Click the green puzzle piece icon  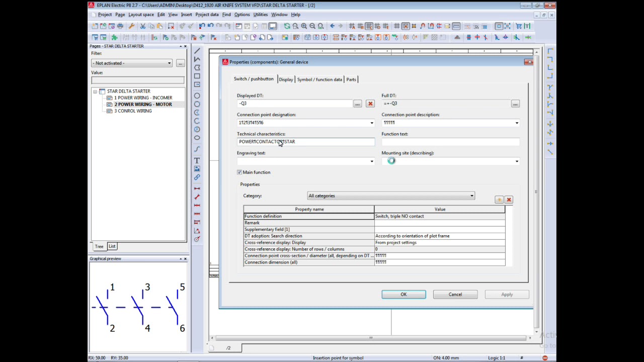(x=114, y=37)
